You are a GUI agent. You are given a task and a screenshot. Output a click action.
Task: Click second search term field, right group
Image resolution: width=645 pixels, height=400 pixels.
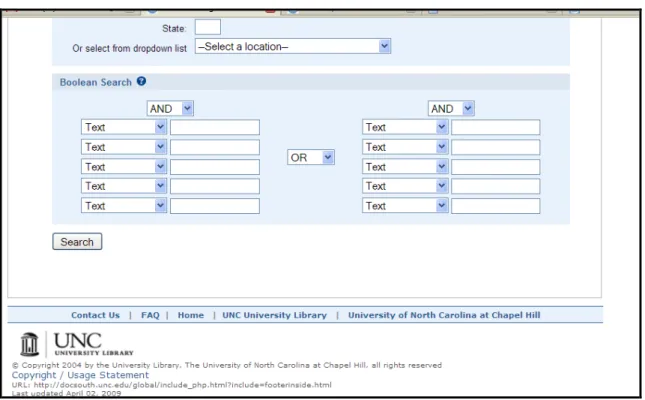(496, 147)
